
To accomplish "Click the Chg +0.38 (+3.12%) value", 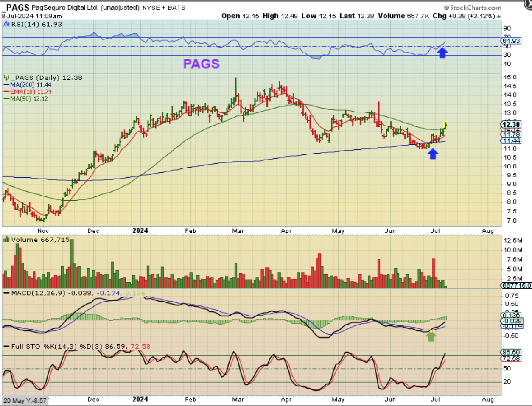I will [x=464, y=16].
